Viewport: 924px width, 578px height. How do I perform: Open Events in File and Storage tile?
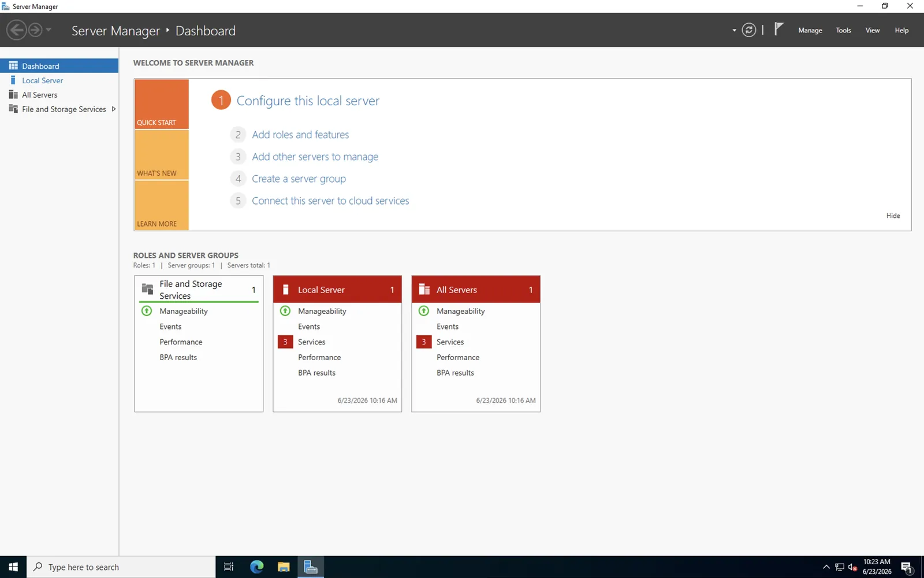coord(170,327)
